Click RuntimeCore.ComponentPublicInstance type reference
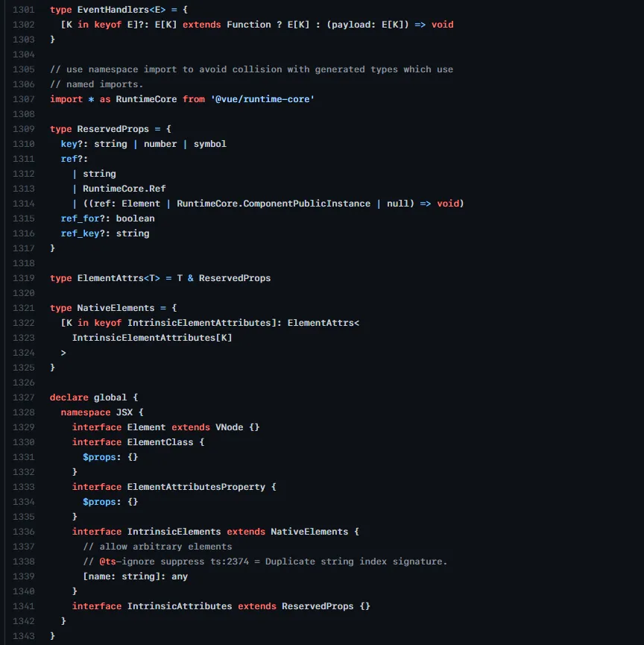The width and height of the screenshot is (644, 645). 274,204
